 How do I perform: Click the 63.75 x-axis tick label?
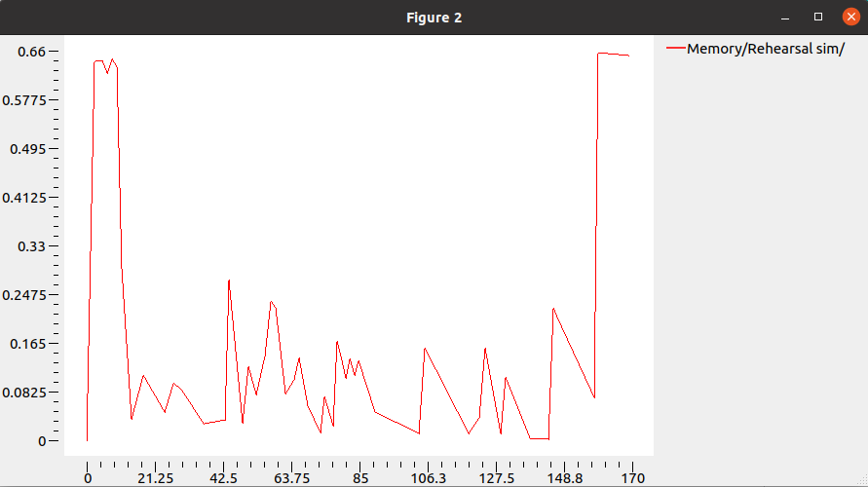tap(292, 478)
